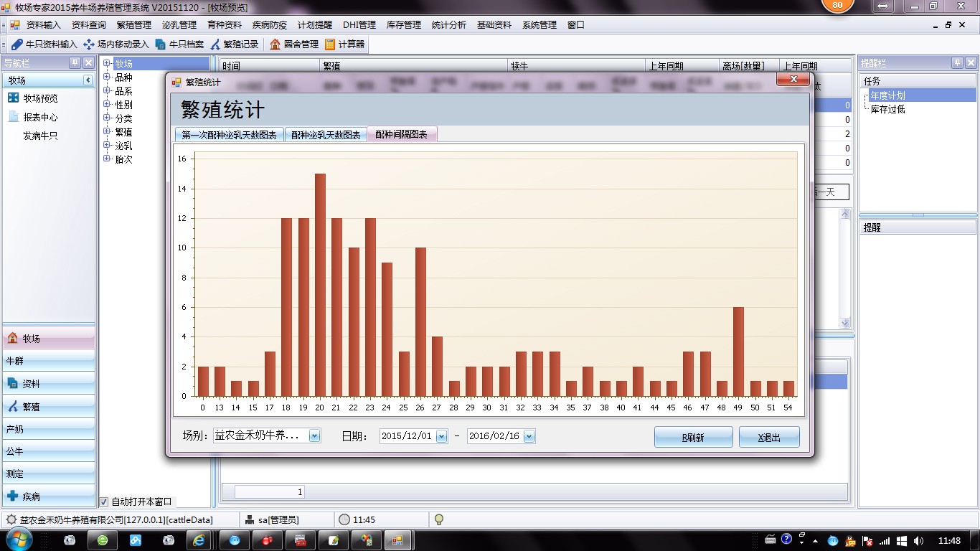Image resolution: width=980 pixels, height=551 pixels.
Task: Open the 统计分析 menu
Action: [447, 24]
